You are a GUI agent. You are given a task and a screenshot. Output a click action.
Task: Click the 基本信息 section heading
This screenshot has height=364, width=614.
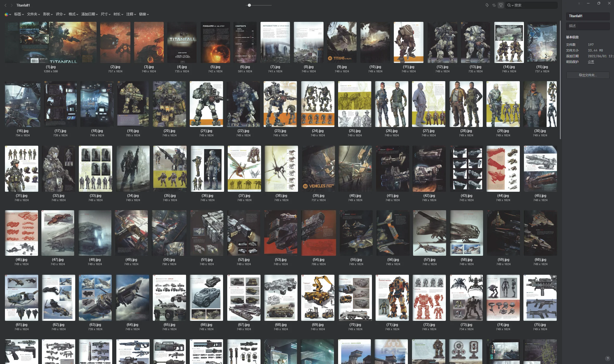tap(572, 37)
